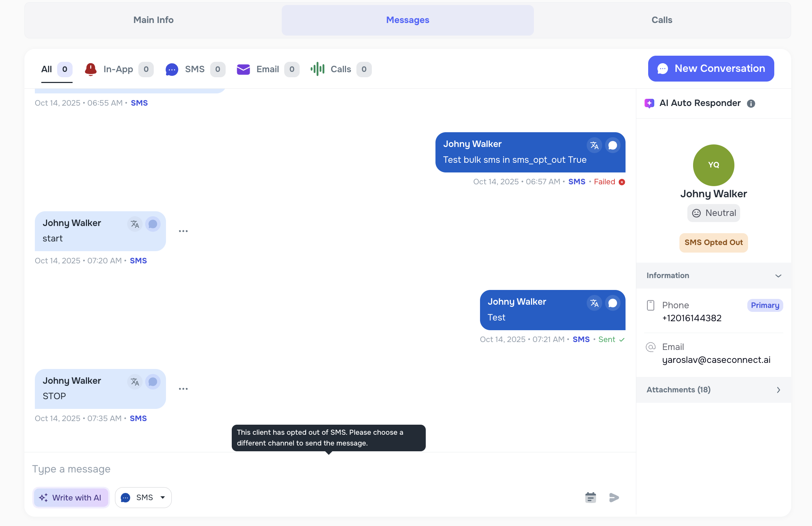Click the Email envelope filter icon
This screenshot has width=812, height=526.
[x=243, y=69]
